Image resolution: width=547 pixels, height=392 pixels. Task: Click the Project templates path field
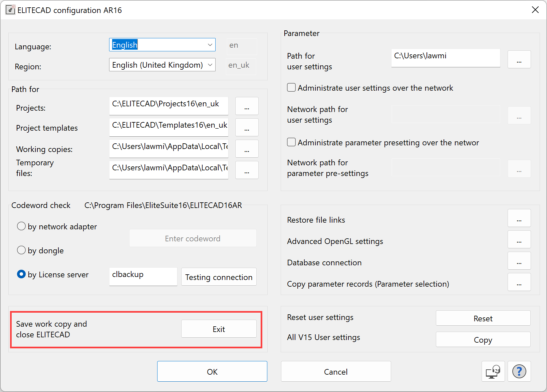(x=169, y=127)
